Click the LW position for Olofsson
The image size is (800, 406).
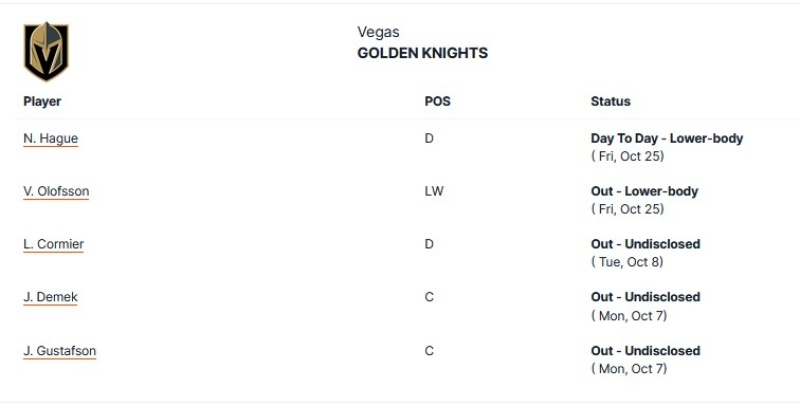point(434,191)
